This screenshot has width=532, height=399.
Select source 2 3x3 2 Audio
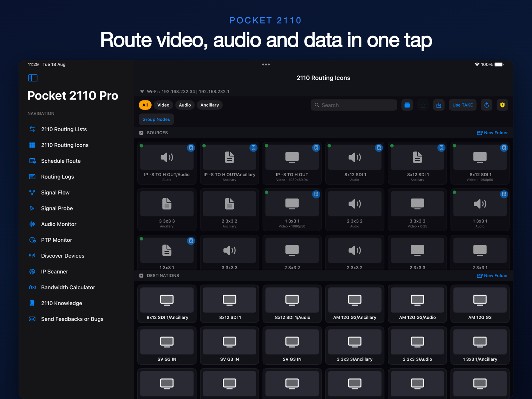[355, 209]
